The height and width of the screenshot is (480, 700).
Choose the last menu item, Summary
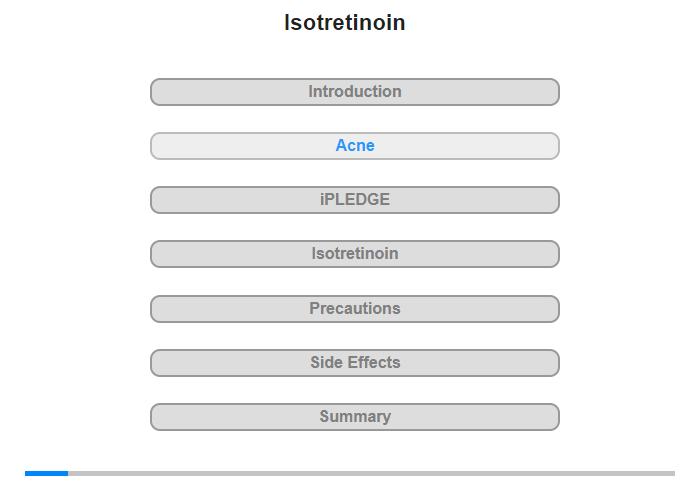(355, 417)
